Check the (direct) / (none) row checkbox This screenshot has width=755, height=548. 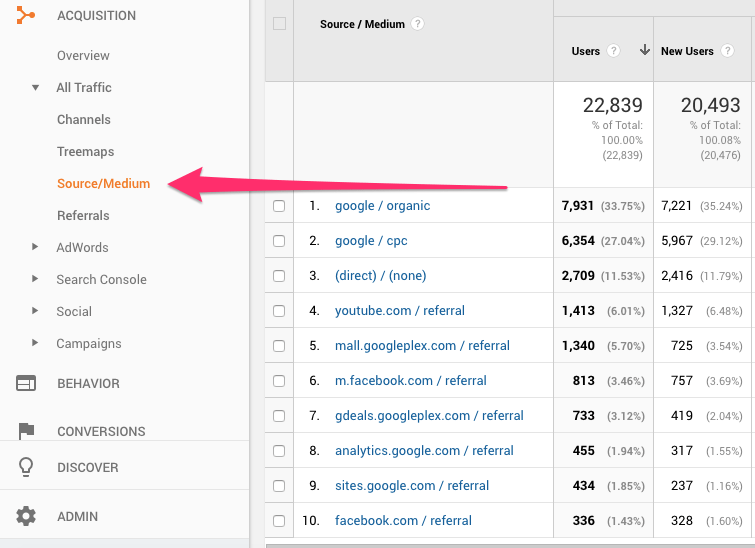click(x=279, y=276)
